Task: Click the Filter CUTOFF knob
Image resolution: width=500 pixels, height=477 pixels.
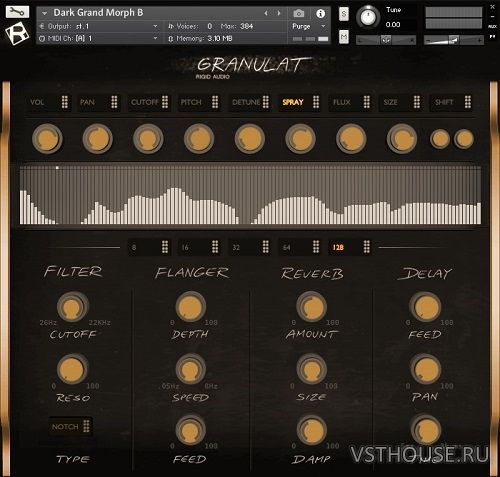Action: [x=72, y=307]
